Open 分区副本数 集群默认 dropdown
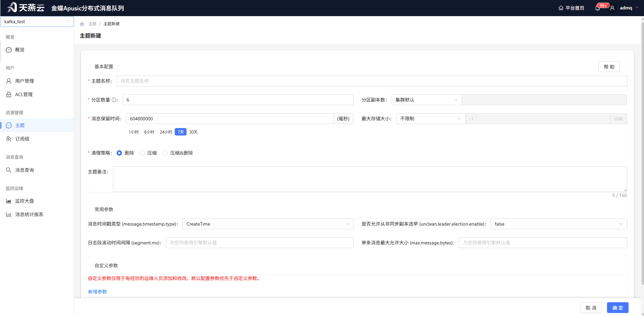Screen dimensions: 644x316 click(427, 100)
